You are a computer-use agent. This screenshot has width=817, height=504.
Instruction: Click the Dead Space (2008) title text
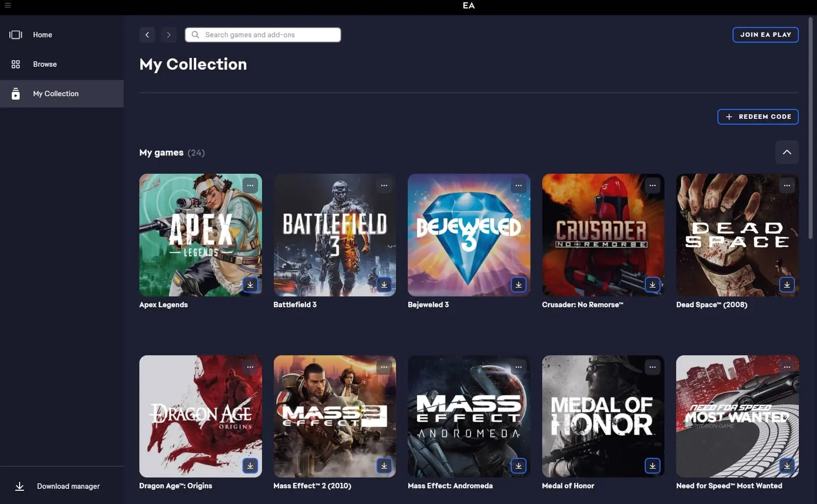(712, 305)
